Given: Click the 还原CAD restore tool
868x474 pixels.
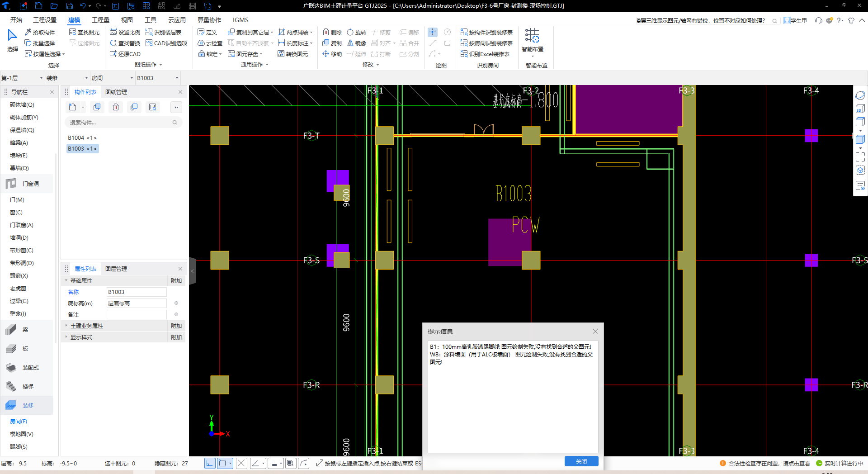Looking at the screenshot, I should [125, 54].
